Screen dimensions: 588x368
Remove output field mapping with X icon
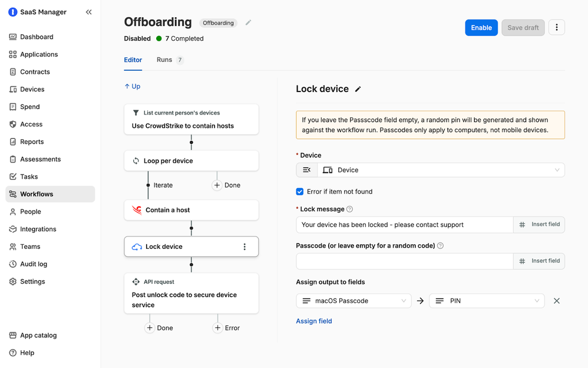click(x=556, y=301)
